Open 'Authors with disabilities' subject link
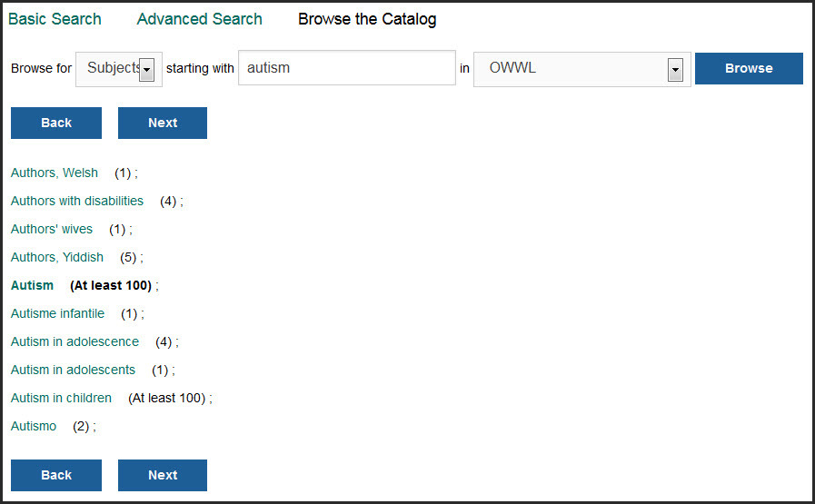Viewport: 815px width, 504px height. coord(77,201)
